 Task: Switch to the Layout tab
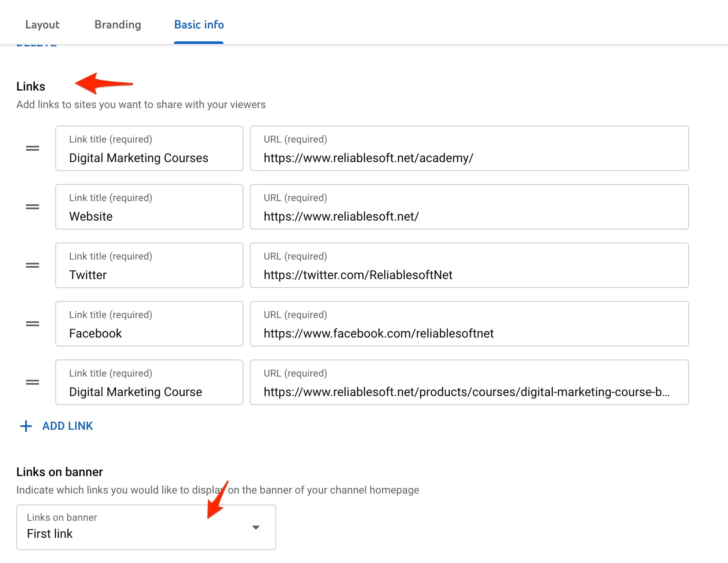[x=42, y=25]
